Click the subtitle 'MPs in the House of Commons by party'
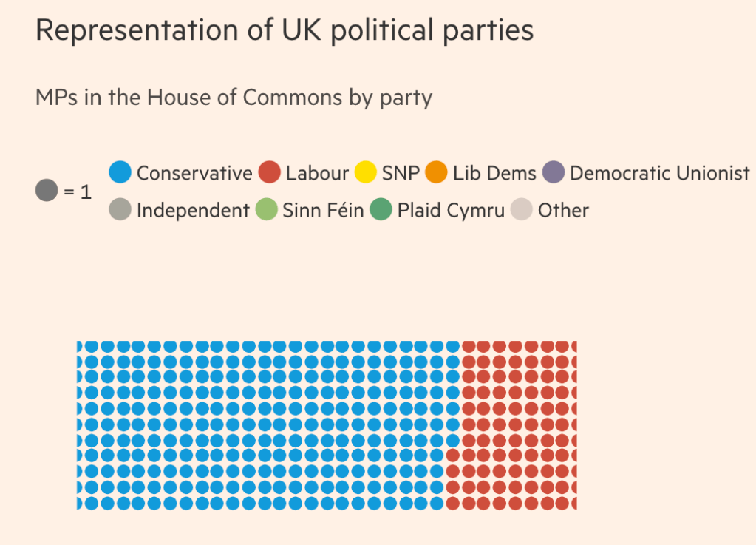 (234, 97)
